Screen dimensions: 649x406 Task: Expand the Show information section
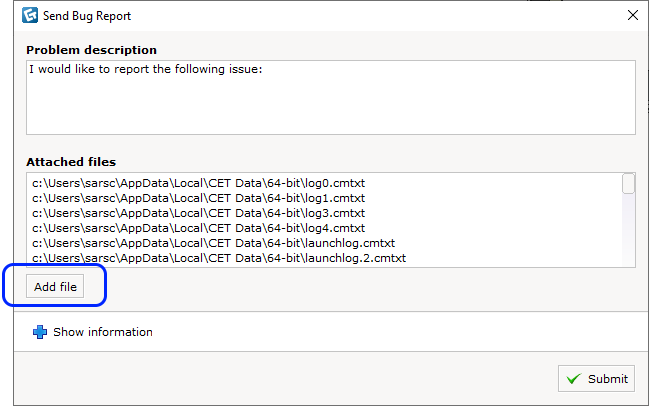point(92,332)
